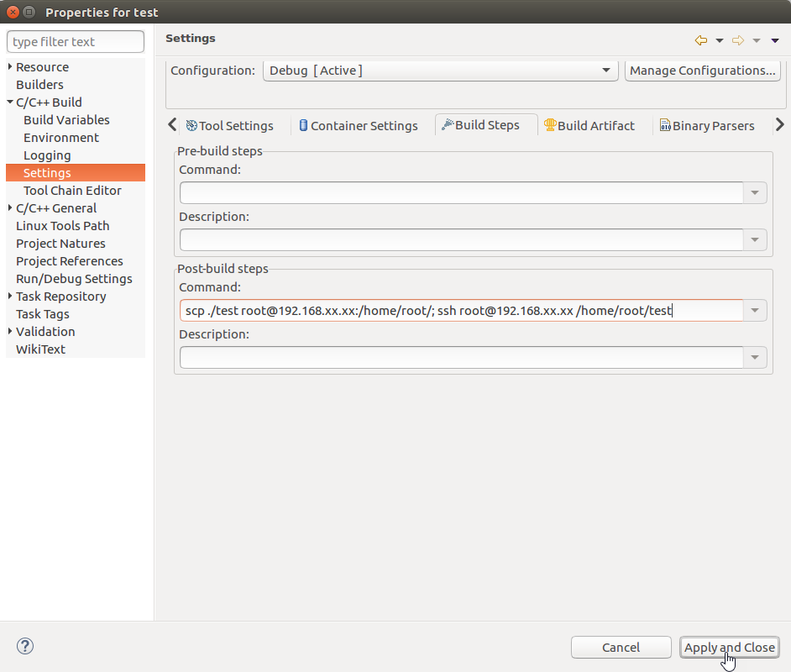
Task: Select Linux Tools Path in the tree
Action: (62, 226)
